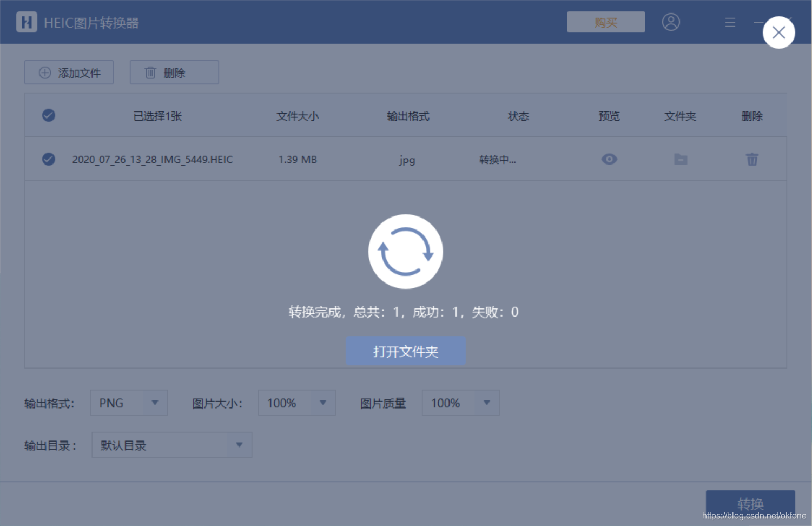
Task: Click the HEIC converter app logo
Action: [27, 22]
